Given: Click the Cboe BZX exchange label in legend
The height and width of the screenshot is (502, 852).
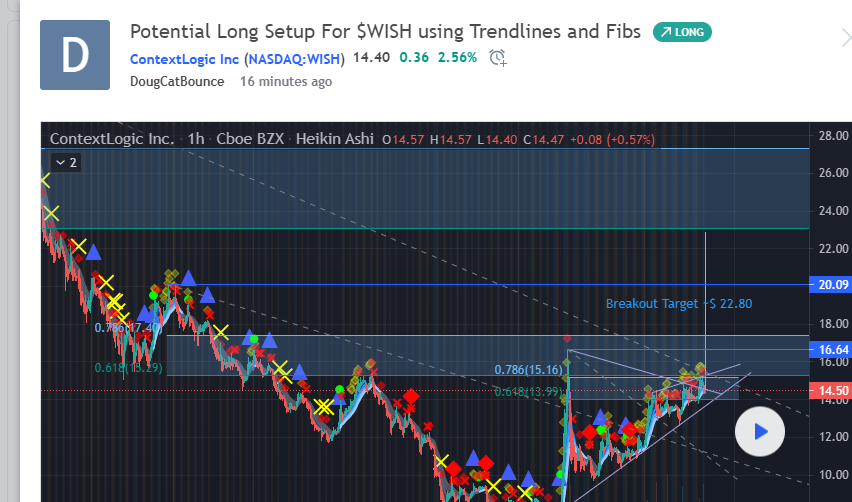Looking at the screenshot, I should 250,139.
